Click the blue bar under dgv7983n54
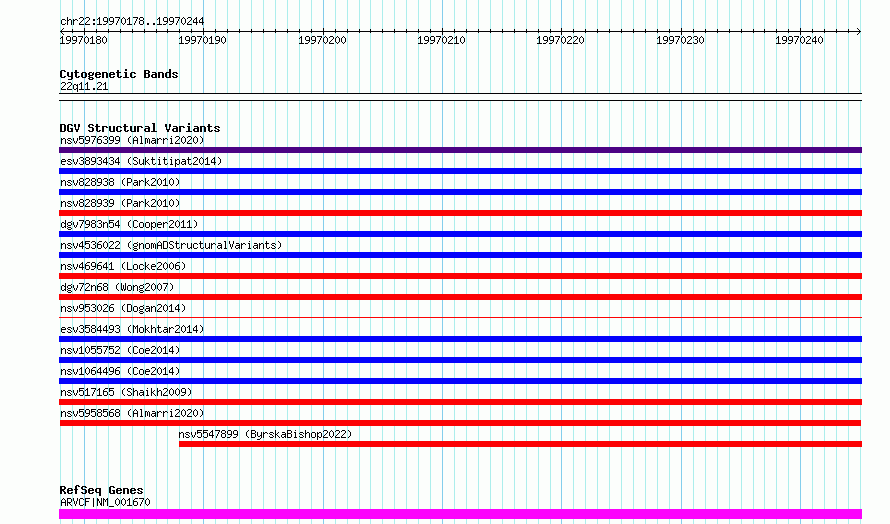The height and width of the screenshot is (524, 890). 460,234
